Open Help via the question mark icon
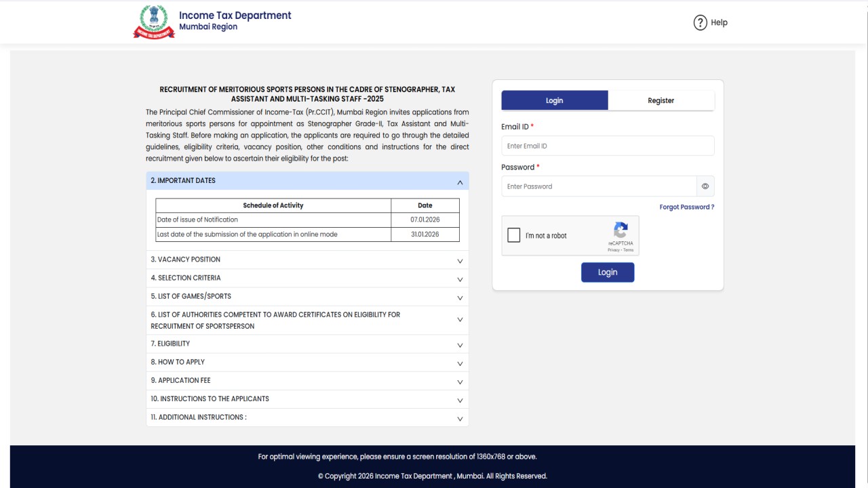The width and height of the screenshot is (868, 488). click(700, 22)
